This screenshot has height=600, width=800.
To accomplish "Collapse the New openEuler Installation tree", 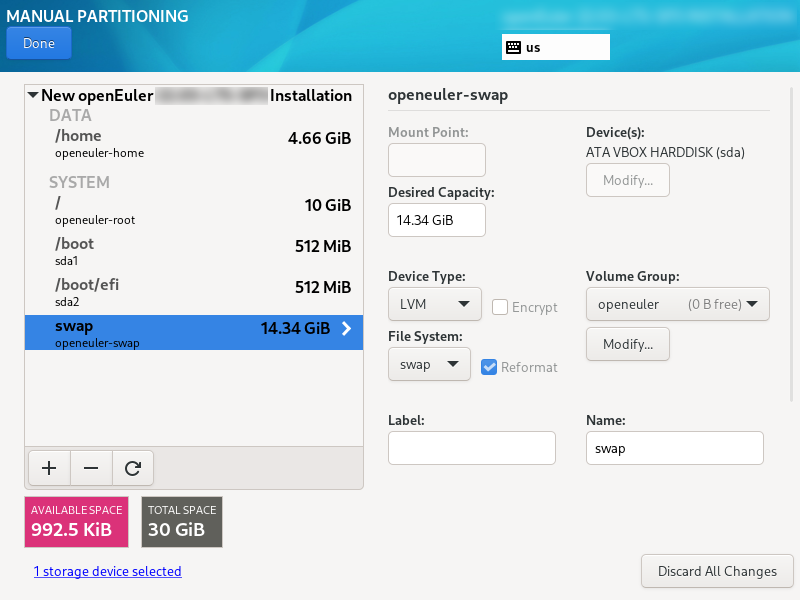I will click(x=34, y=96).
